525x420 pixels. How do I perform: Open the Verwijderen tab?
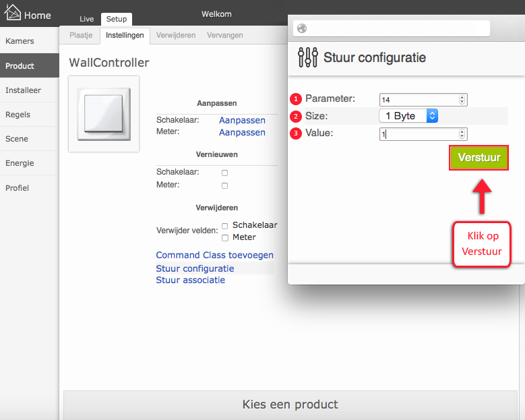[x=176, y=35]
